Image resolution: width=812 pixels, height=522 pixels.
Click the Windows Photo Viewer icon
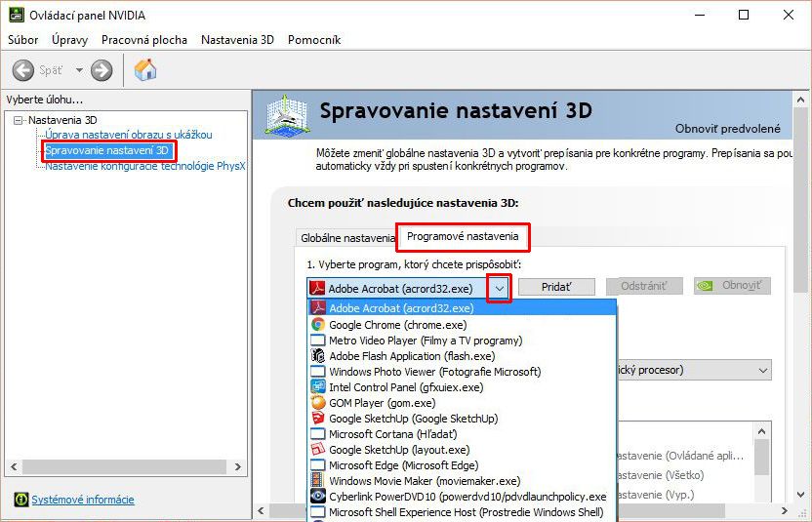point(318,372)
